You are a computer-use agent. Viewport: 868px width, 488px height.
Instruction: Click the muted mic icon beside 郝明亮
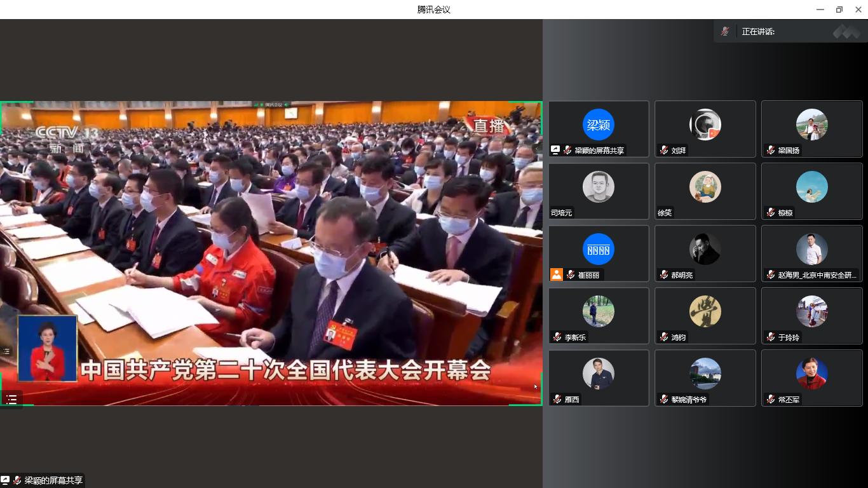click(x=664, y=275)
